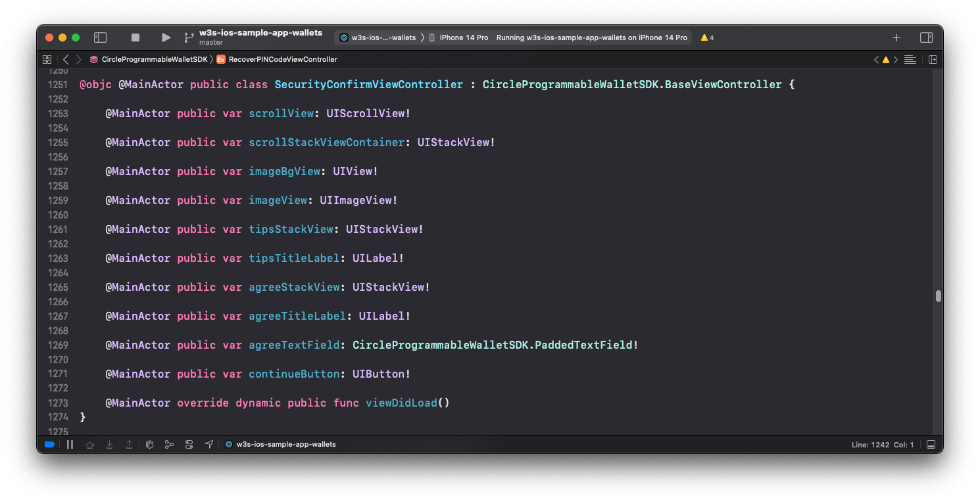Screen dimensions: 980x502
Task: Open CircleProgrammableWalletSDK breadcrumb in jump bar
Action: [x=149, y=59]
